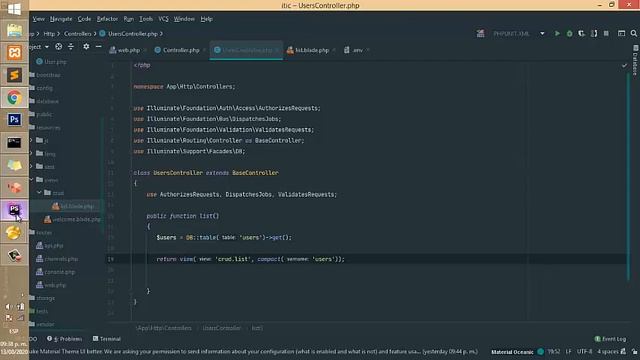Collapse the views folder

click(x=31, y=179)
